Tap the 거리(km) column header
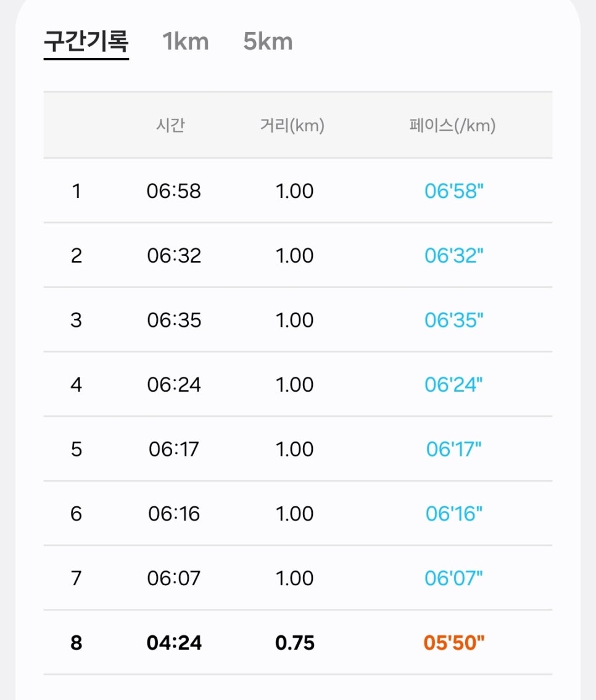This screenshot has height=700, width=596. [x=292, y=125]
